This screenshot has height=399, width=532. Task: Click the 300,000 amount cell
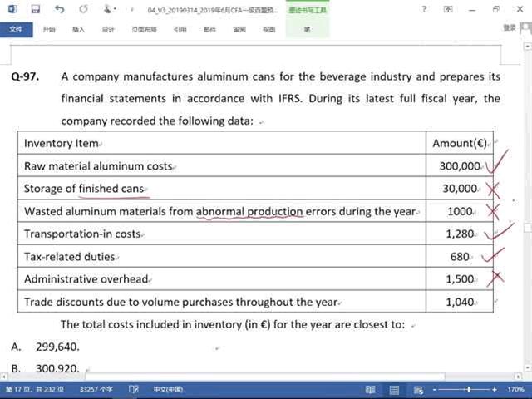pyautogui.click(x=460, y=166)
